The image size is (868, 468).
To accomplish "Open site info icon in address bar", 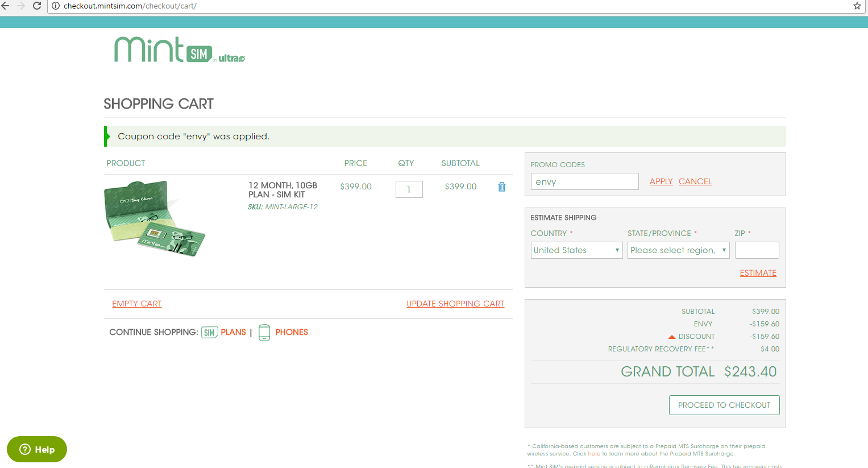I will 56,6.
